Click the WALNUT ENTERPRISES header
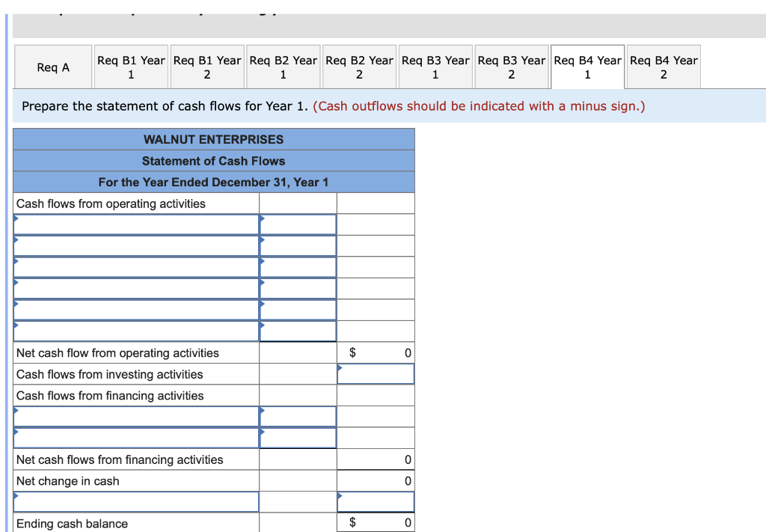Screen dimensions: 766x532 pos(213,140)
